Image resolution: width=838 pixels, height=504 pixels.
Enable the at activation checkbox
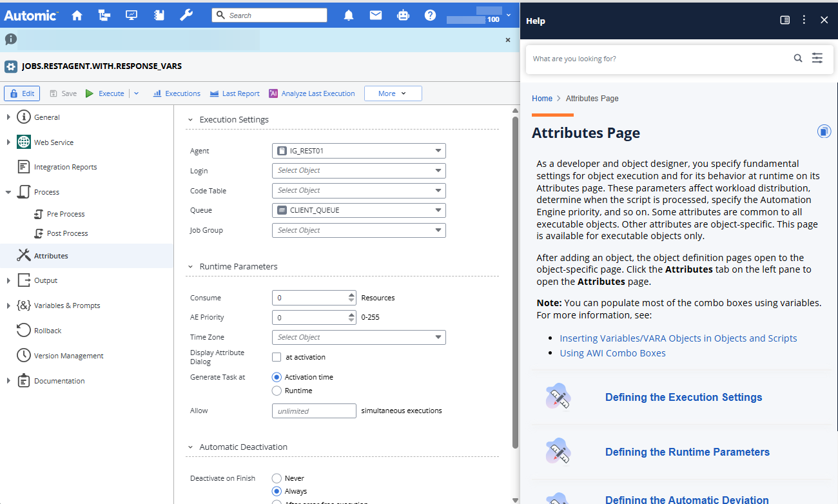[x=277, y=356]
